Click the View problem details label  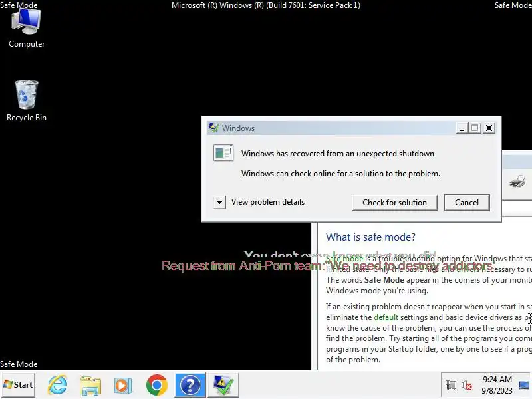[268, 202]
